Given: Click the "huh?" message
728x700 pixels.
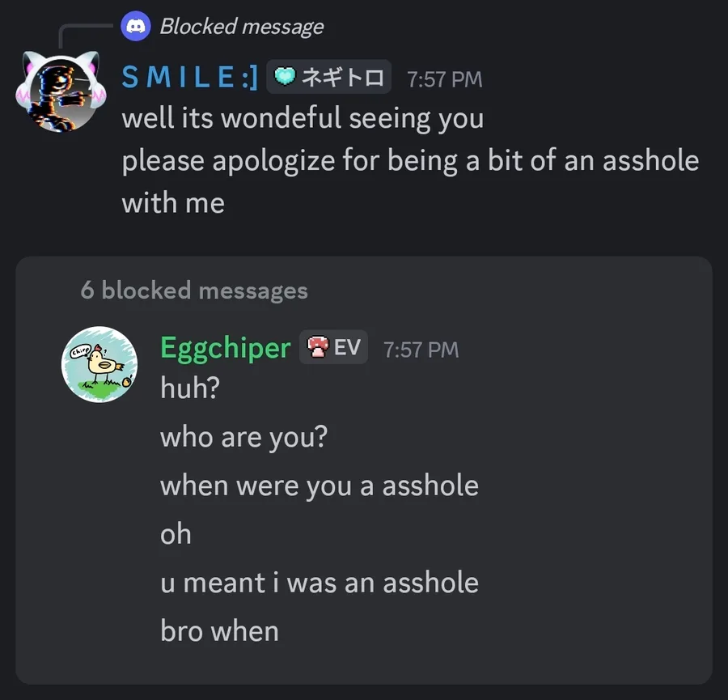Looking at the screenshot, I should point(190,388).
